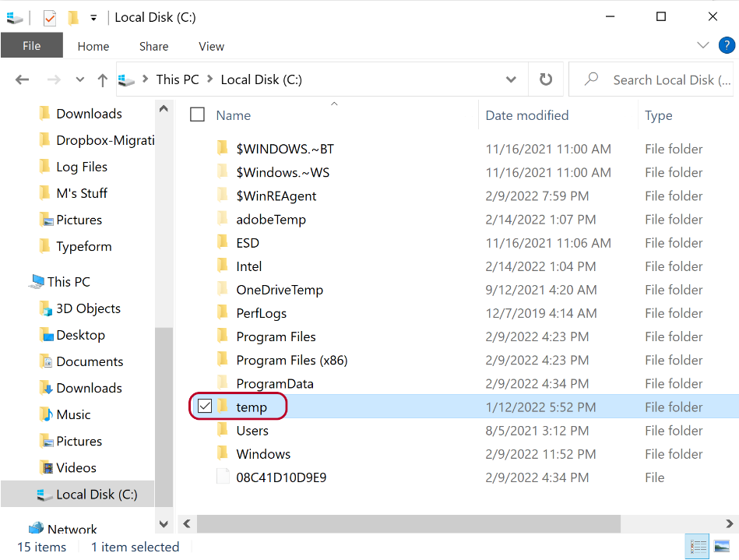
Task: Open the File menu
Action: 31,46
